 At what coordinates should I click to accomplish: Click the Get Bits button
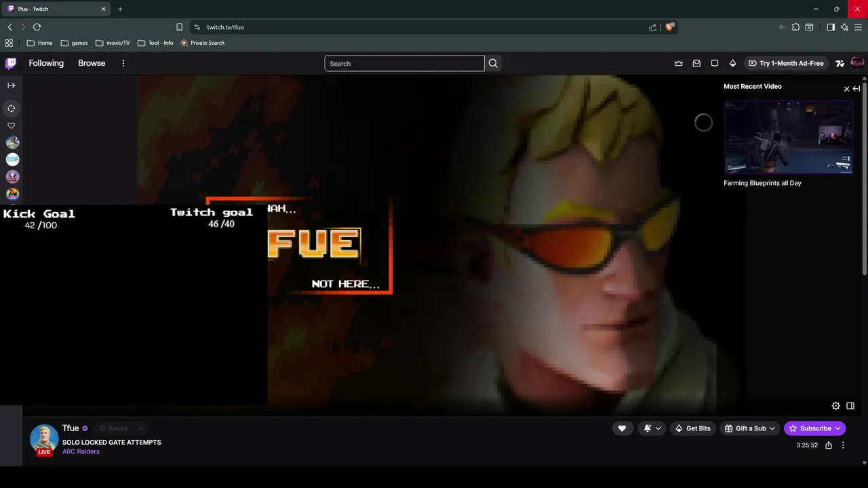(692, 428)
